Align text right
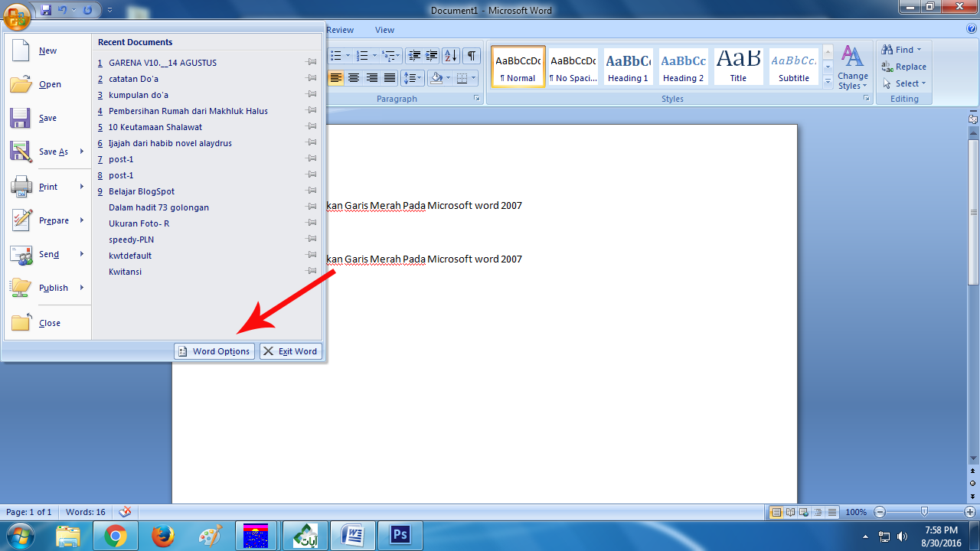The width and height of the screenshot is (980, 551). [372, 78]
